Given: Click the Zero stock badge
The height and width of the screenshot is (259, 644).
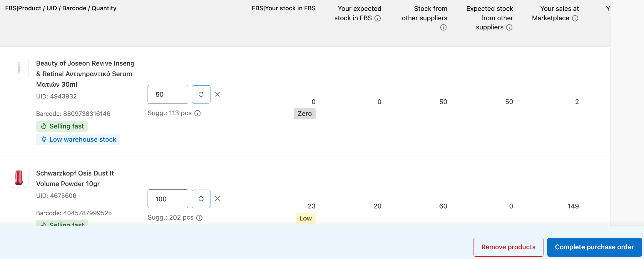Looking at the screenshot, I should (x=305, y=114).
